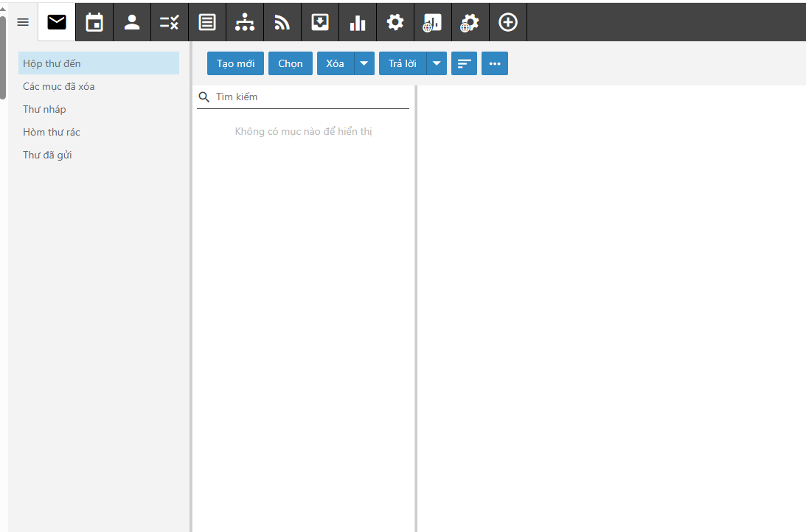Open the Settings gear icon
The height and width of the screenshot is (532, 806).
(x=395, y=22)
